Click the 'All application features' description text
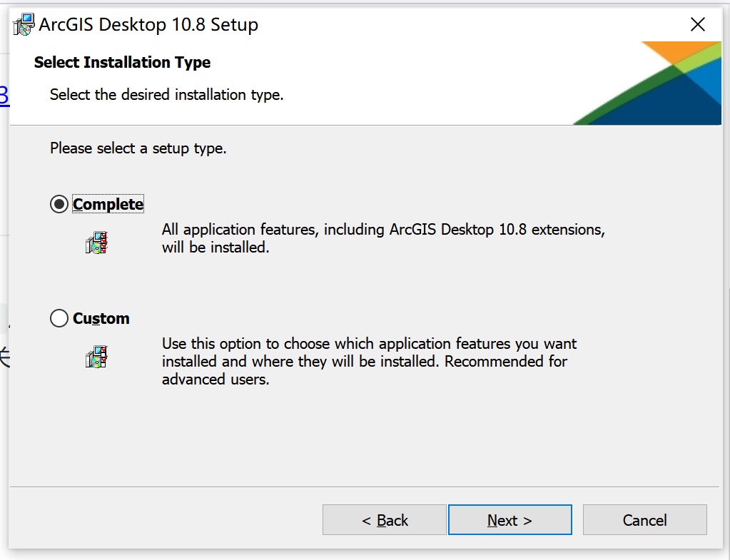The image size is (730, 560). tap(383, 238)
